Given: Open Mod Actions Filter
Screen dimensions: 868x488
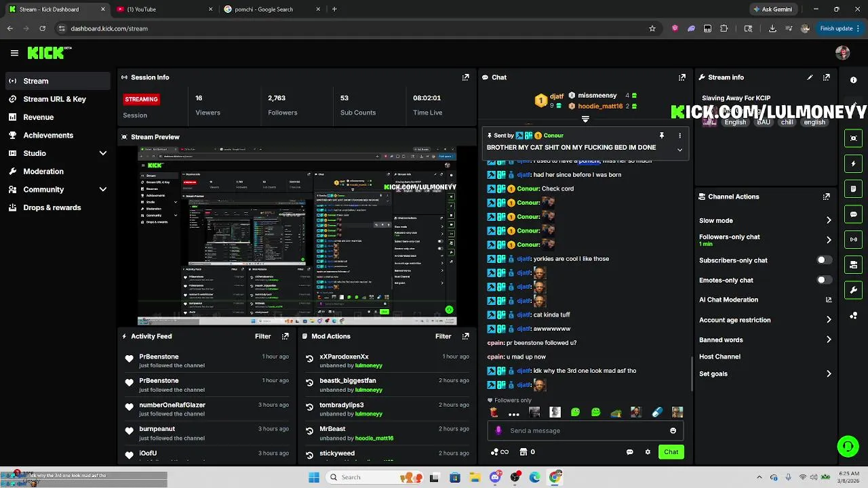Looking at the screenshot, I should [x=443, y=336].
